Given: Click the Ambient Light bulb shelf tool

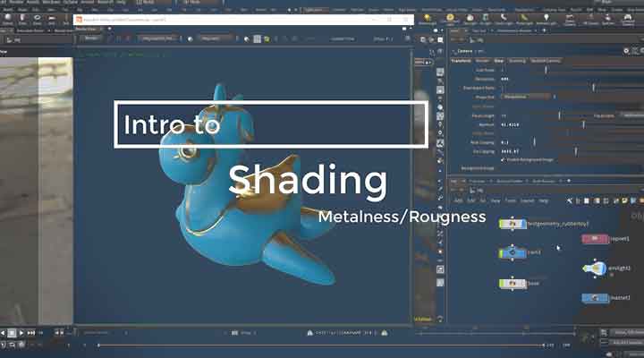Looking at the screenshot, I should 546,19.
